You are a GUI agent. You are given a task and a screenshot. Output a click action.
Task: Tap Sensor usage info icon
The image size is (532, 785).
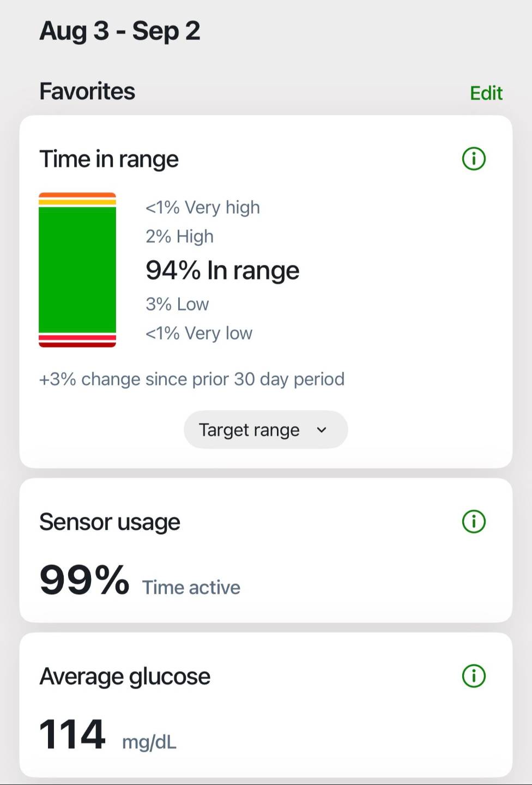(474, 521)
